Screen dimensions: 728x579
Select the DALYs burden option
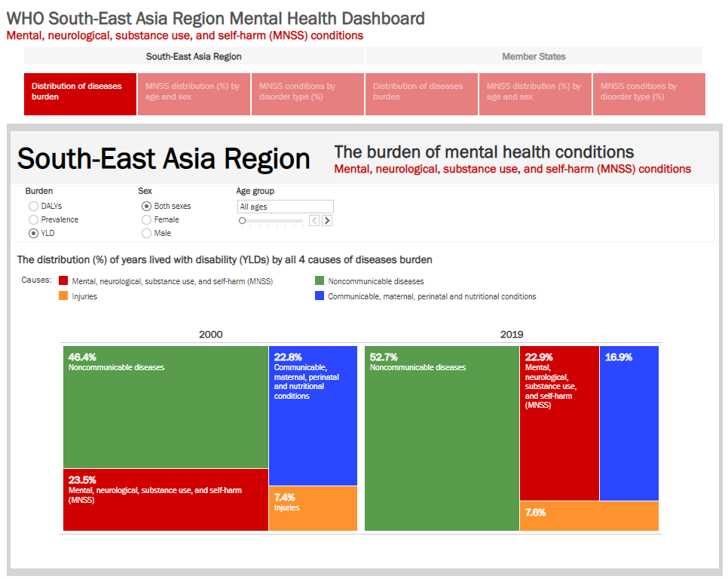(x=33, y=206)
